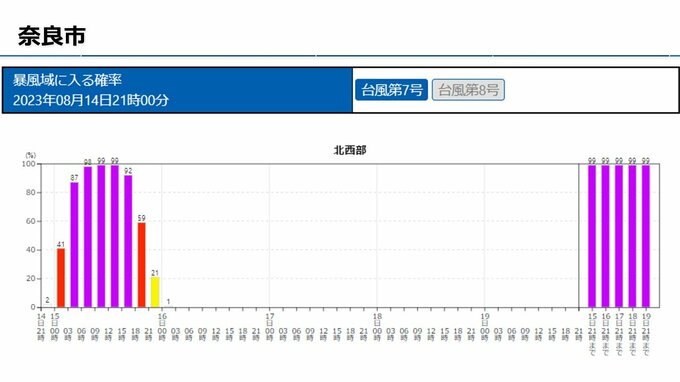The width and height of the screenshot is (680, 382).
Task: Select the 15日21時まで cumulative bar
Action: point(592,236)
